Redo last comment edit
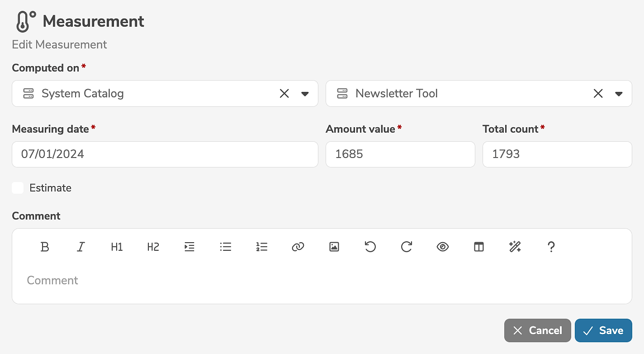 [x=406, y=247]
